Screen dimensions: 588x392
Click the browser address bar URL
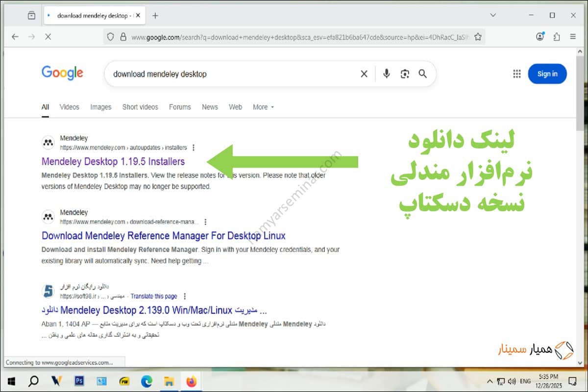(300, 37)
